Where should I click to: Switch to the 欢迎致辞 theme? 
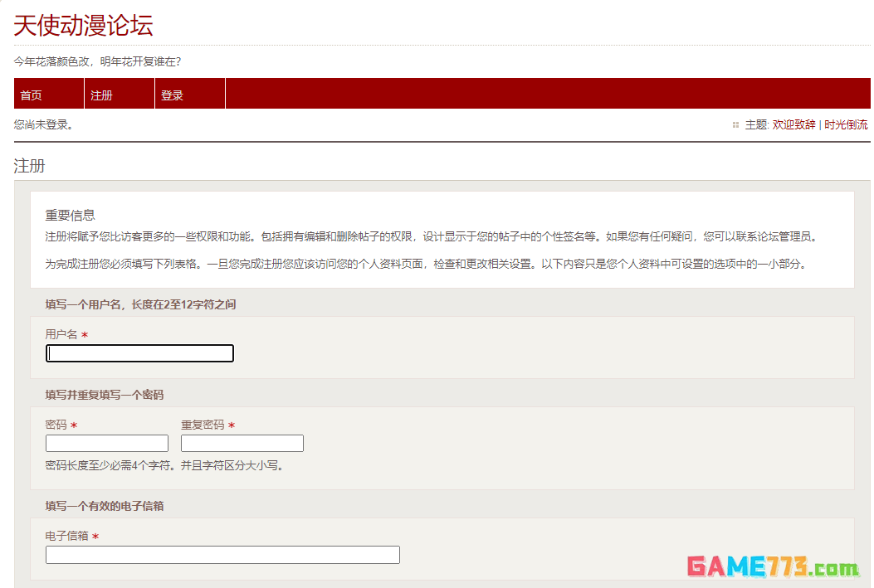pos(793,125)
